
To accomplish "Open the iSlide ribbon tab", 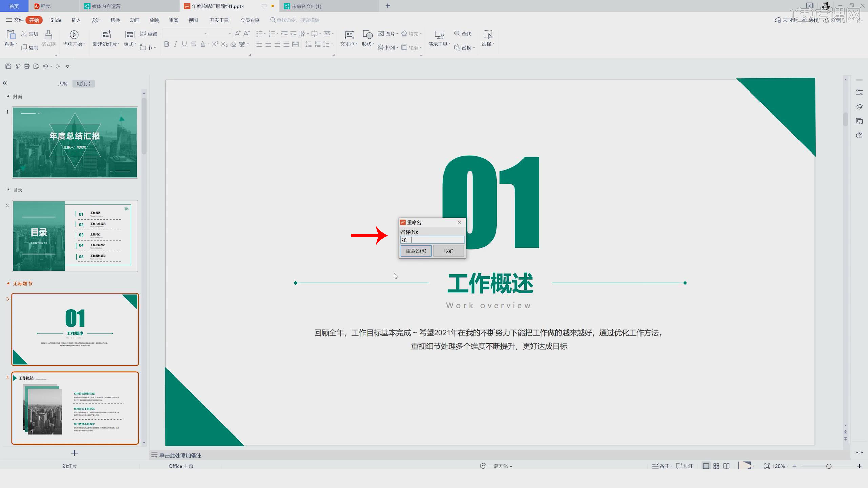I will tap(55, 20).
